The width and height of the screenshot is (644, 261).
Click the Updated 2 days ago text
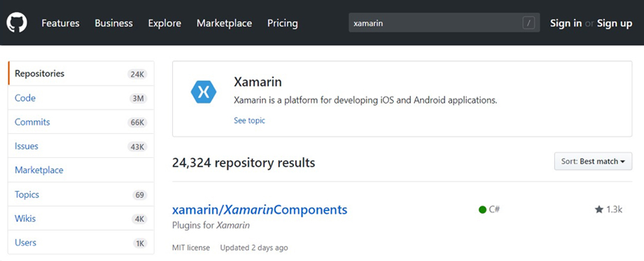(254, 248)
